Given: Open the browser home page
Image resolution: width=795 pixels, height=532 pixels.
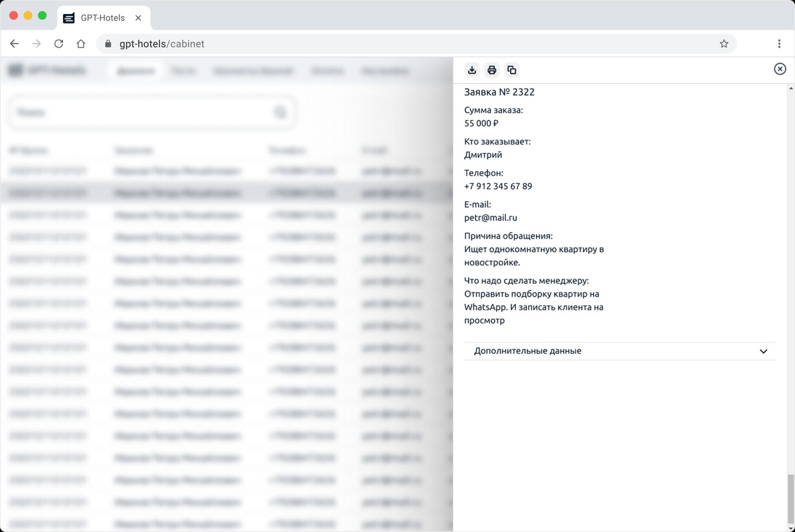Looking at the screenshot, I should pos(81,44).
